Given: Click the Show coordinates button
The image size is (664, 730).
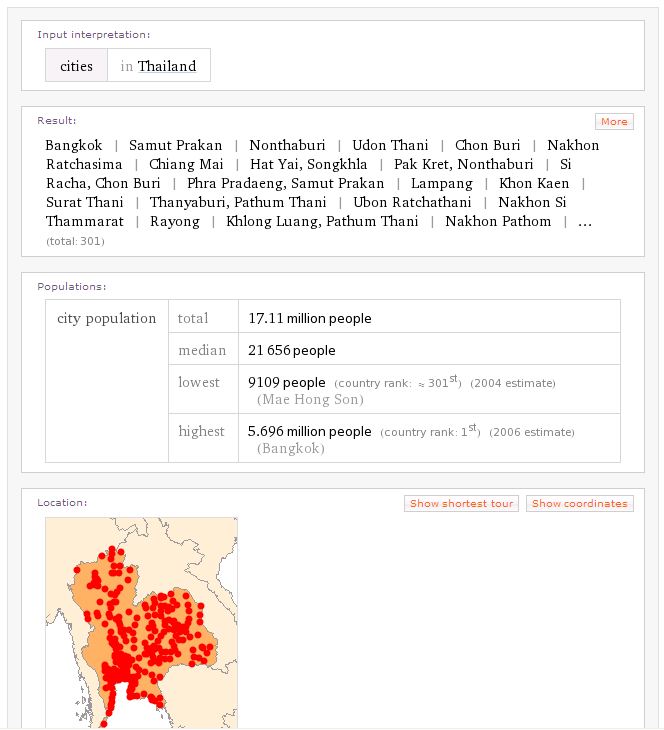Looking at the screenshot, I should pyautogui.click(x=580, y=504).
